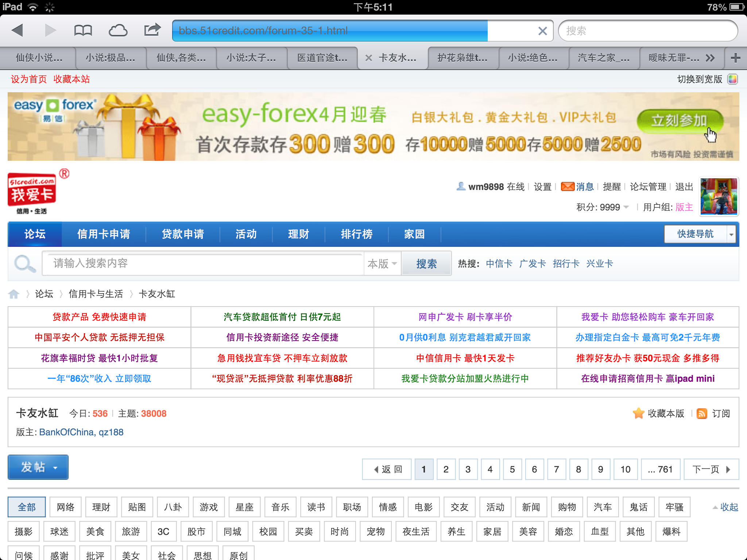Viewport: 747px width, 560px height.
Task: Select the 八卦 category filter
Action: pos(173,507)
